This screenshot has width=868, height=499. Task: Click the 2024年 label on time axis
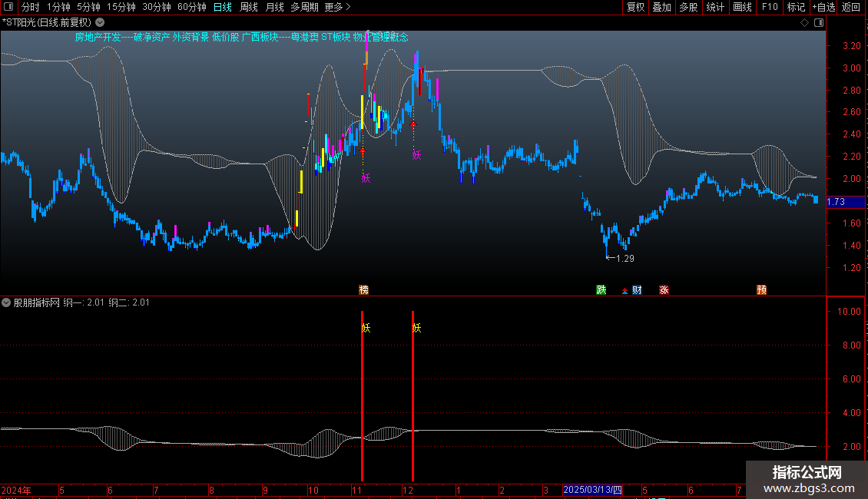click(16, 490)
